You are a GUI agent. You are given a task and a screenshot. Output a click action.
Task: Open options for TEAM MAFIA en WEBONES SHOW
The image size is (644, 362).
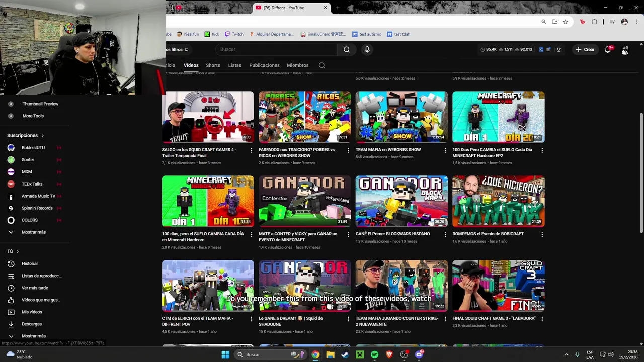click(445, 150)
